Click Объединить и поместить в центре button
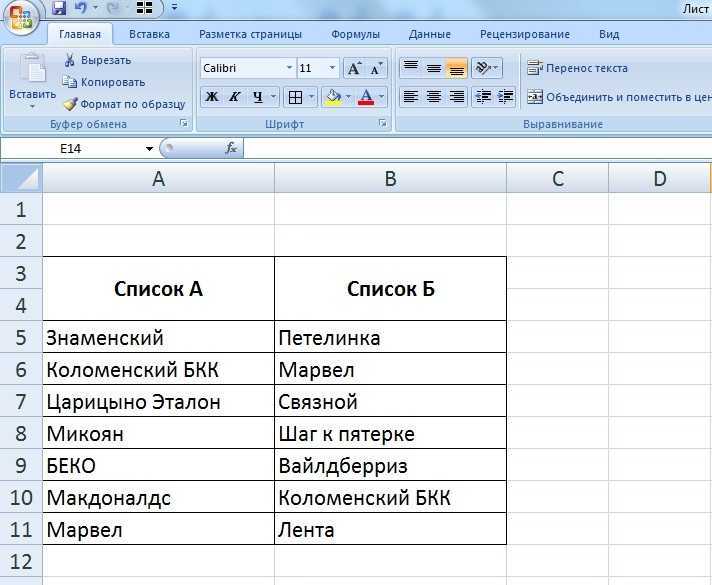This screenshot has height=585, width=712. pyautogui.click(x=619, y=97)
